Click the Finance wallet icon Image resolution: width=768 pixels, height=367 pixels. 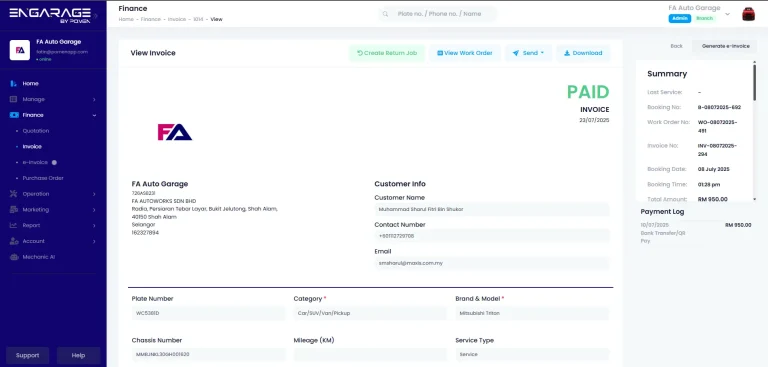click(x=14, y=115)
